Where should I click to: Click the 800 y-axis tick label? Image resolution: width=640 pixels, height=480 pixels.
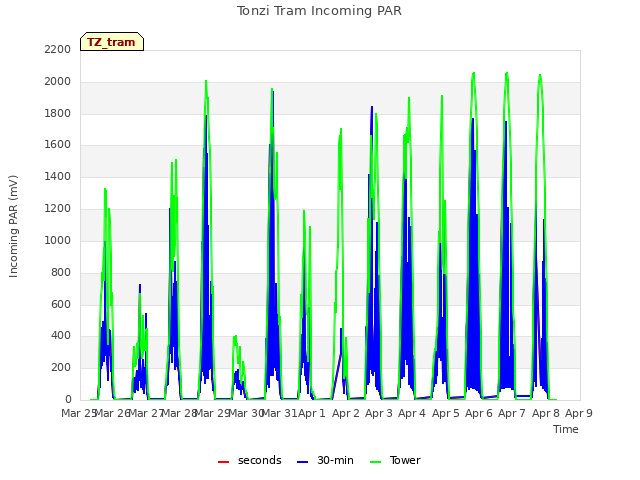click(61, 272)
